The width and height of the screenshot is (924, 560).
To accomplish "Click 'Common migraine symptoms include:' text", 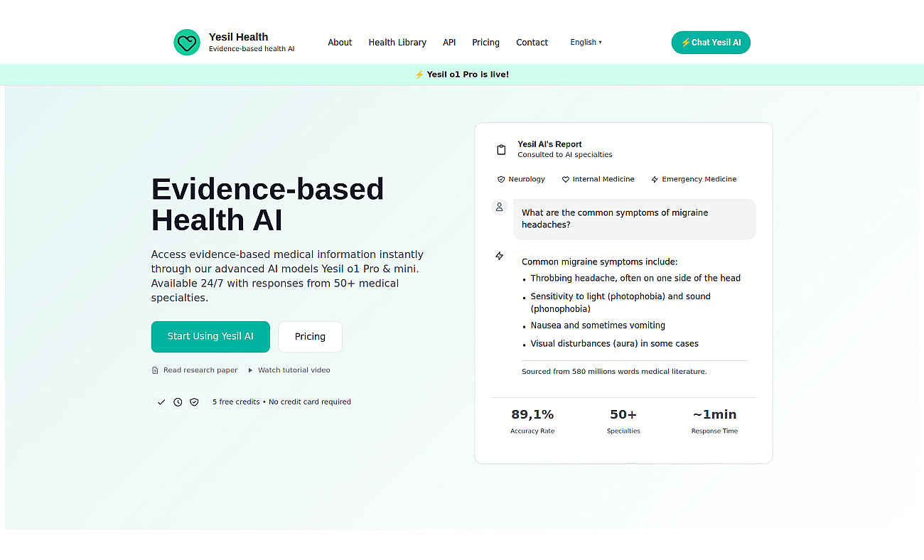I will click(x=599, y=262).
